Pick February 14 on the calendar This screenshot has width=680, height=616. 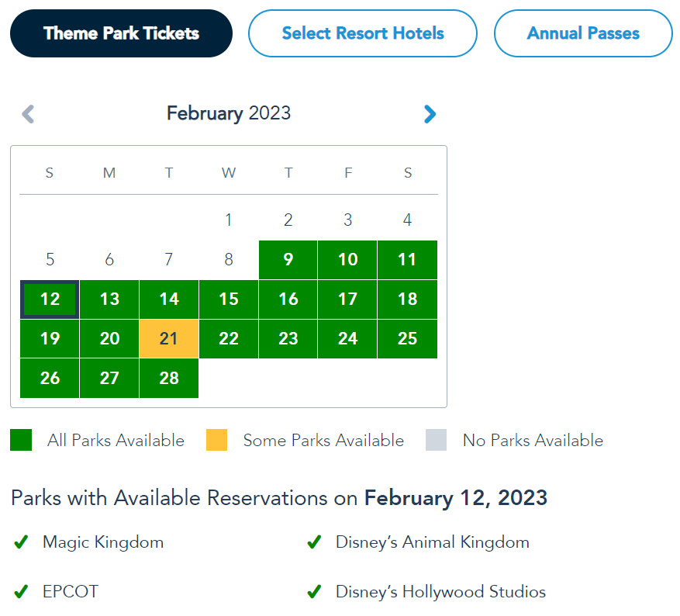pyautogui.click(x=169, y=299)
